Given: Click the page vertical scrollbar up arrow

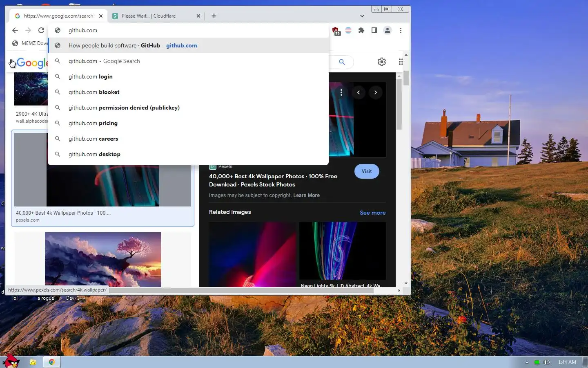Looking at the screenshot, I should click(406, 54).
